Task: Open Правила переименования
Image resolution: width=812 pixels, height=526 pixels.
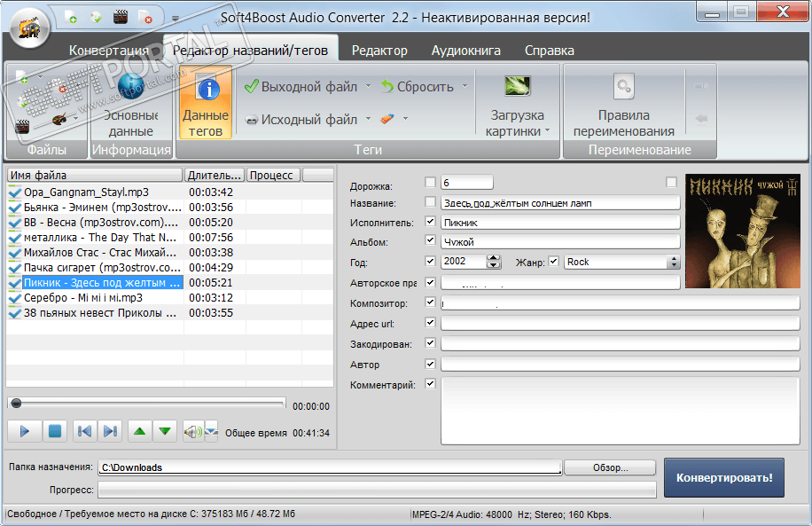Action: (623, 103)
